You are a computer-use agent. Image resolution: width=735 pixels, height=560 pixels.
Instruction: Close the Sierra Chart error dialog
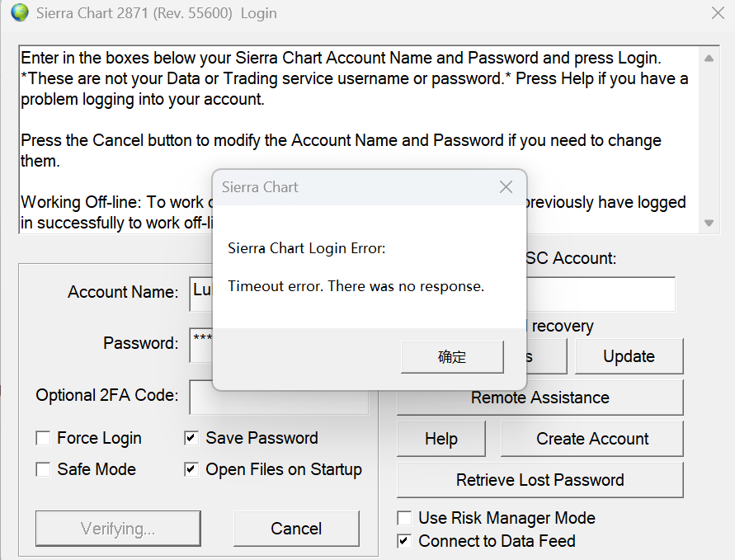(506, 187)
